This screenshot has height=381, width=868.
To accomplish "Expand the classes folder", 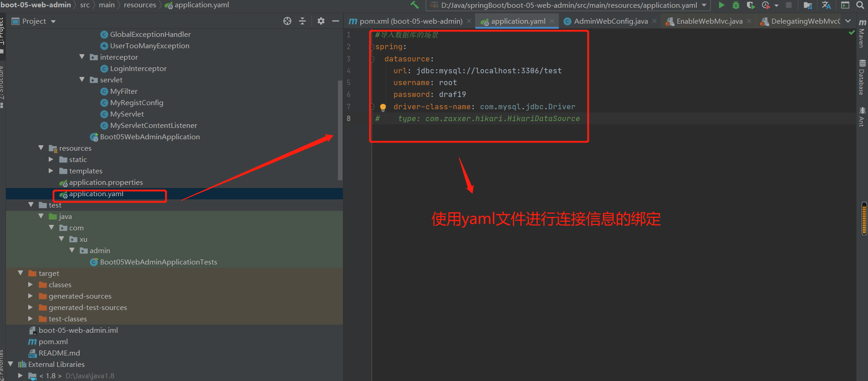I will pos(31,284).
